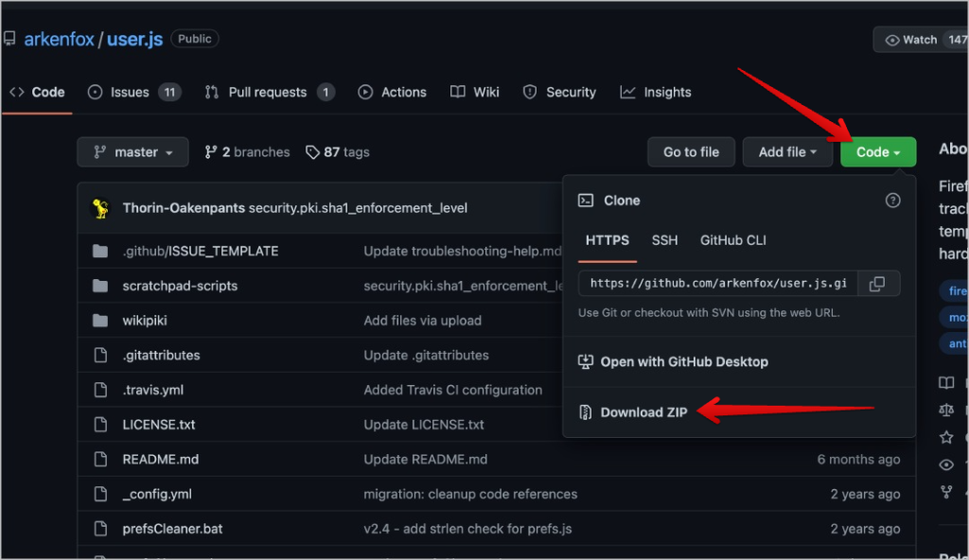The image size is (969, 560).
Task: Open the Security tab
Action: pos(559,92)
